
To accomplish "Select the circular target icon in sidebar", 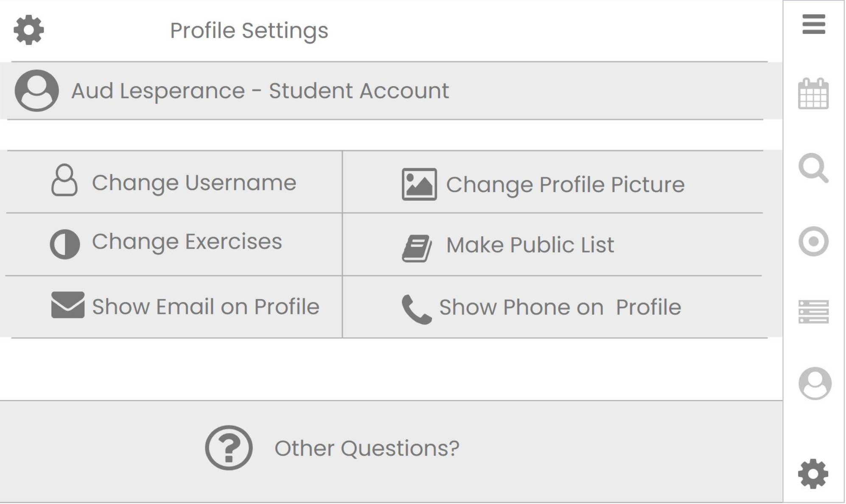I will coord(813,241).
